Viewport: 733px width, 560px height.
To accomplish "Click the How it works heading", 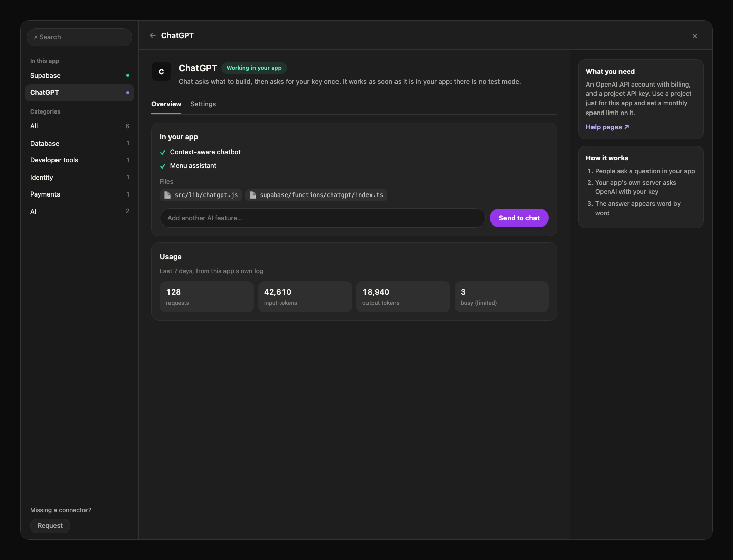I will tap(607, 158).
